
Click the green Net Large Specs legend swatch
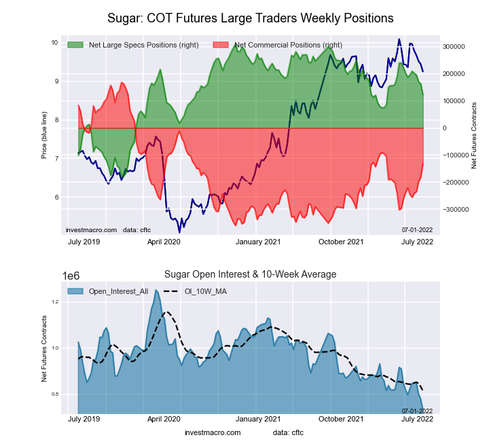point(75,45)
